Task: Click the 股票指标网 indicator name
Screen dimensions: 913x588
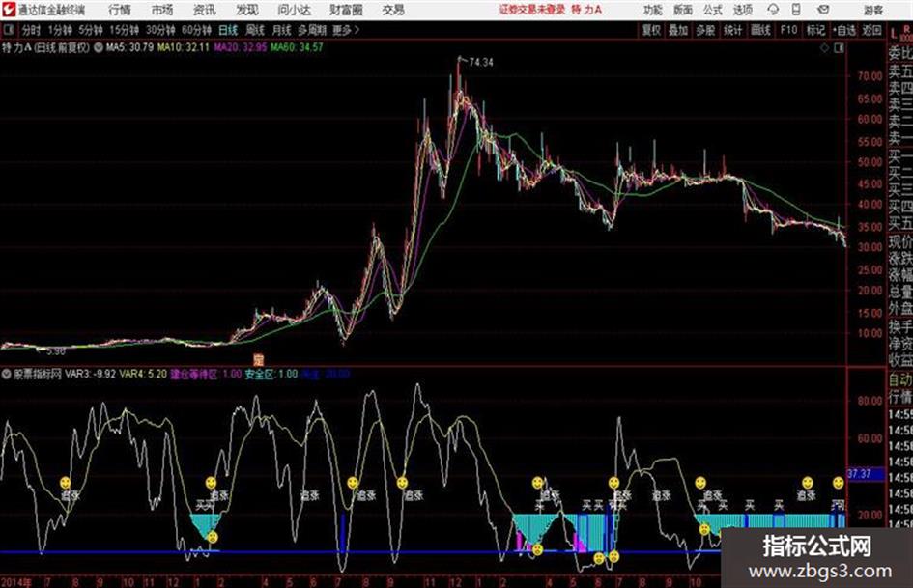Action: (38, 374)
